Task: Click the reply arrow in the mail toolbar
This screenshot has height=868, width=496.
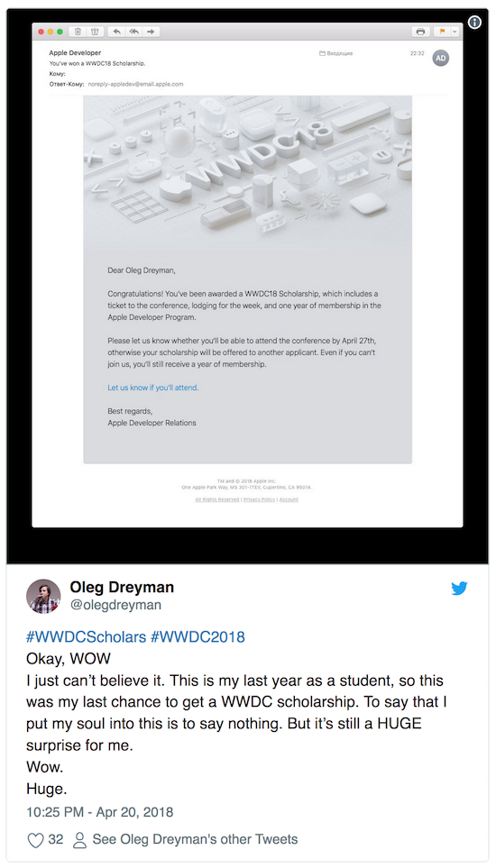Action: click(116, 32)
